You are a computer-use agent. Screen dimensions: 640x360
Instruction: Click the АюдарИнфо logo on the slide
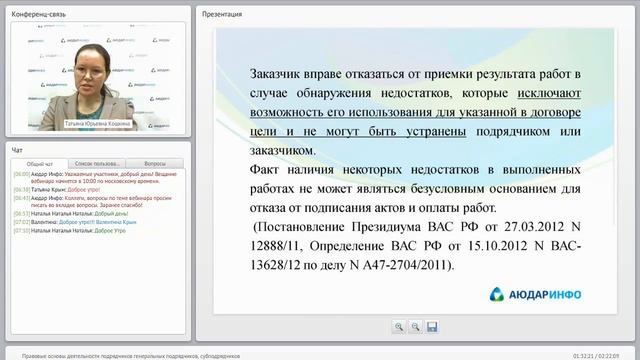[x=535, y=294]
